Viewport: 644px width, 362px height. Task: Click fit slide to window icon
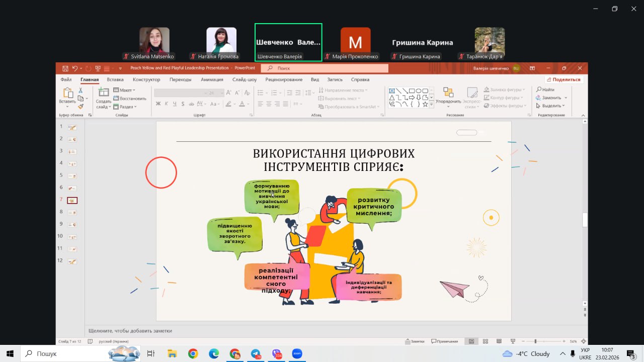pyautogui.click(x=583, y=341)
